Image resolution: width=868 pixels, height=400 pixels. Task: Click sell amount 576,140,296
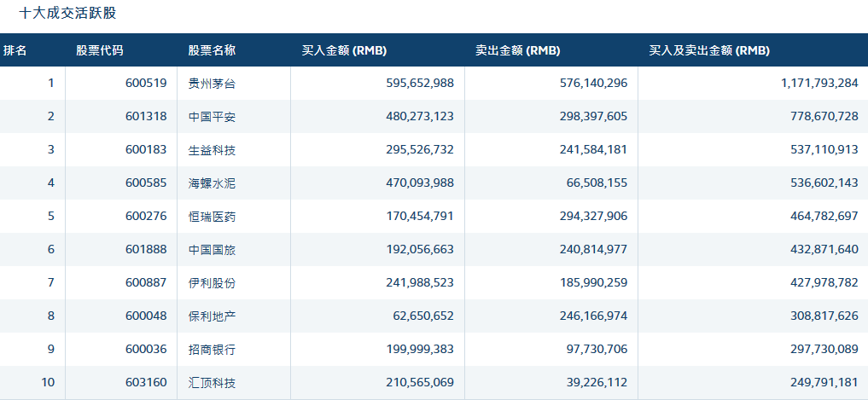pyautogui.click(x=593, y=83)
